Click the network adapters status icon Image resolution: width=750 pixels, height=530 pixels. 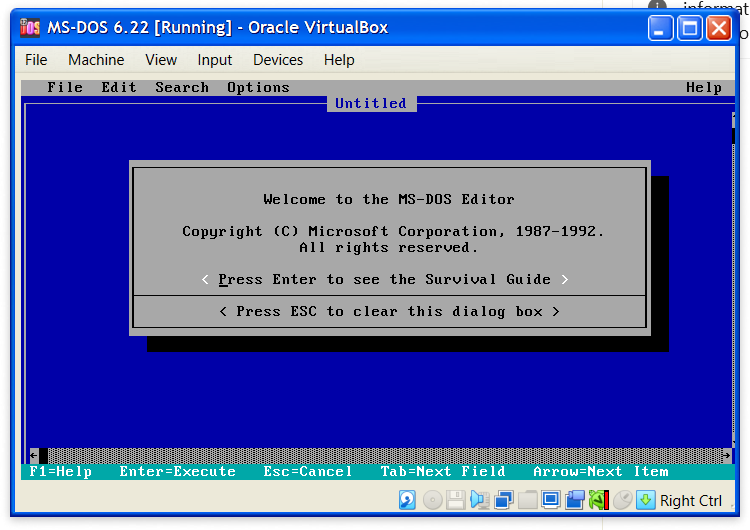(x=504, y=500)
